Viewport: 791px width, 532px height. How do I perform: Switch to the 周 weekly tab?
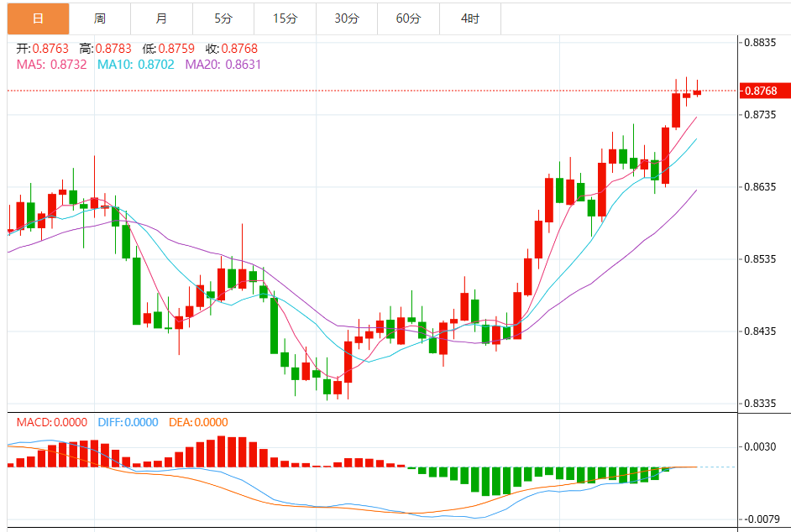(100, 18)
